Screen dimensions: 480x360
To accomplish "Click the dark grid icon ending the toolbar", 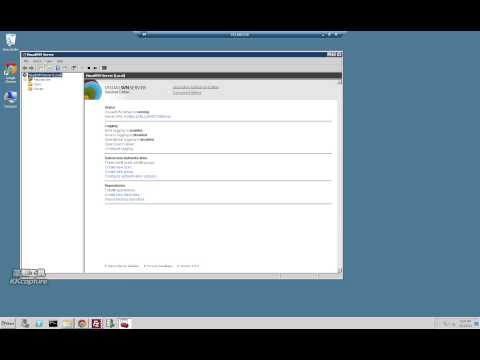I will pyautogui.click(x=104, y=68).
